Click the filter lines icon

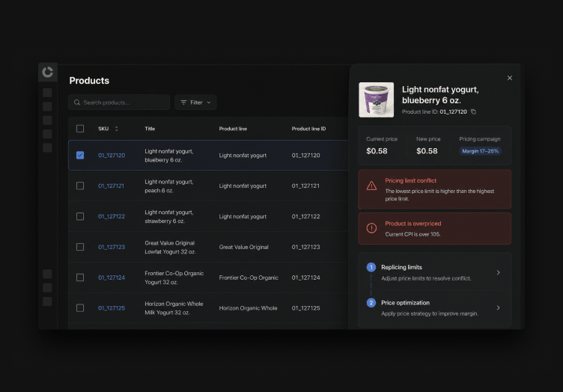click(183, 102)
